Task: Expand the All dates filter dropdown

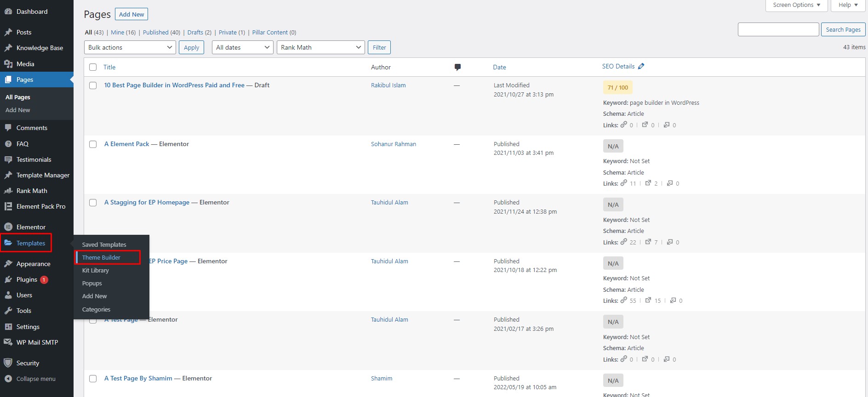Action: [x=242, y=47]
